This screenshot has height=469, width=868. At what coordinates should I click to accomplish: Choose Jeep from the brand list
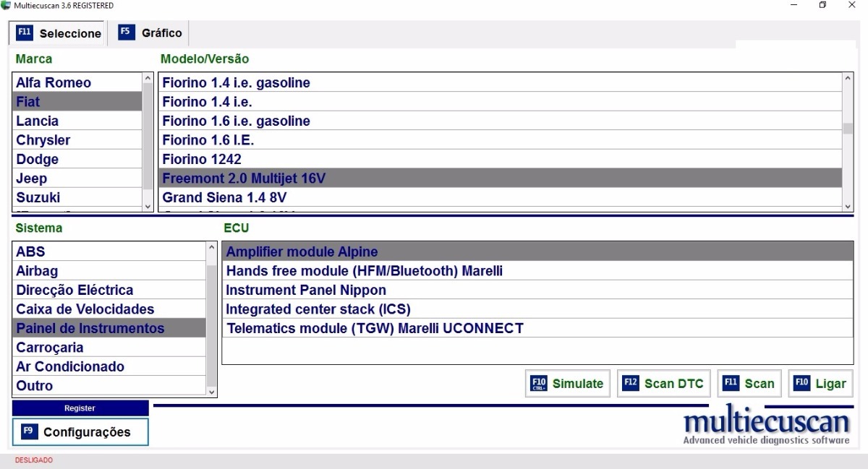click(x=77, y=178)
